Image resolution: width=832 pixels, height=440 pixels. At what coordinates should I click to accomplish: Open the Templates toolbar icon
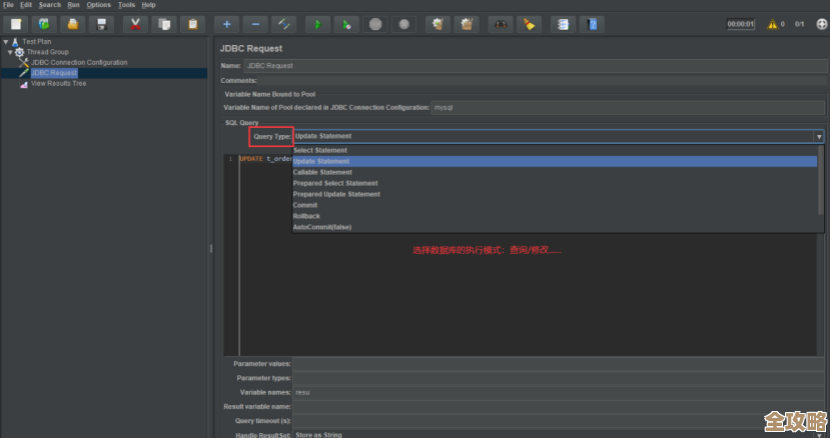tap(44, 24)
